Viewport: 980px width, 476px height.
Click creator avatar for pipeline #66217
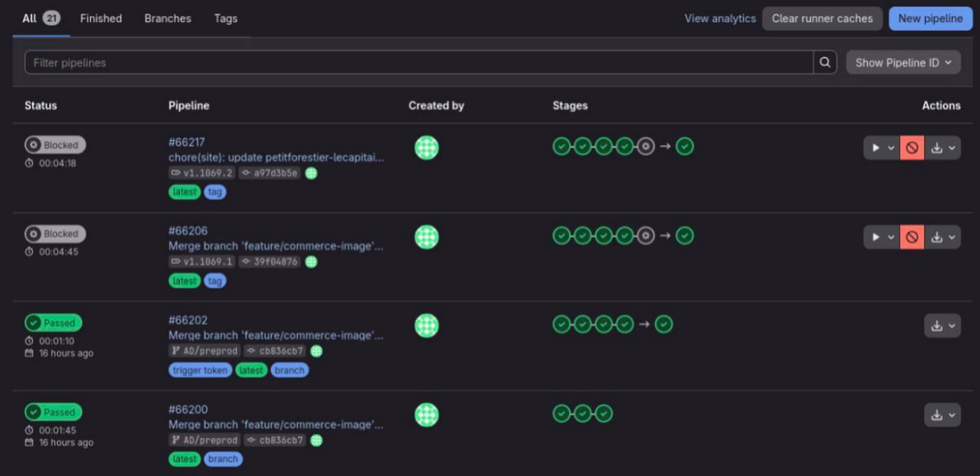(426, 148)
